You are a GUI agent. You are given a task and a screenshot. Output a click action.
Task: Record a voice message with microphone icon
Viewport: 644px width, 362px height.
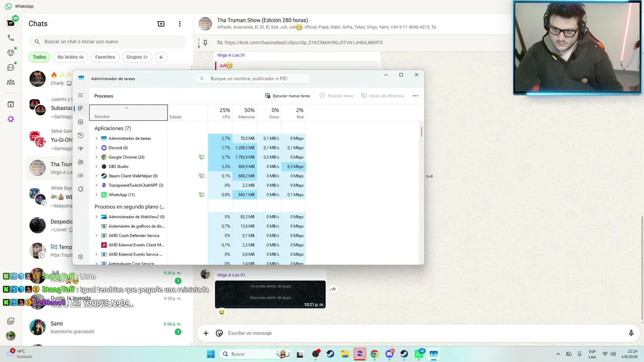(x=631, y=333)
